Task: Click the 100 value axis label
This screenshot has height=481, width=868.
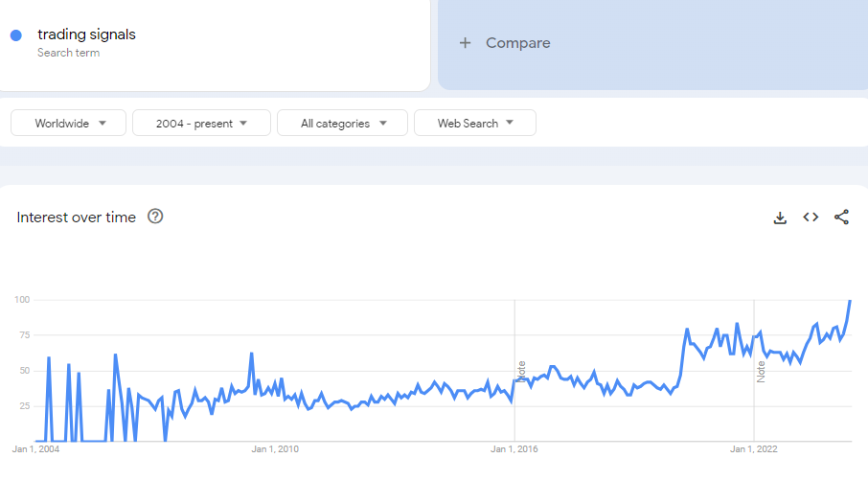Action: coord(22,300)
